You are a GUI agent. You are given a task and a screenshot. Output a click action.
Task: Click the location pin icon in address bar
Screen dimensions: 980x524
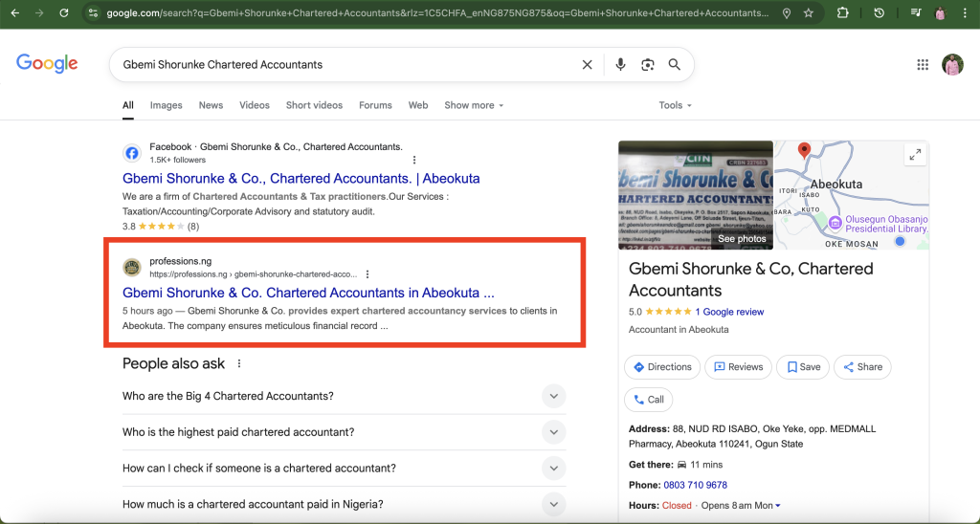787,12
